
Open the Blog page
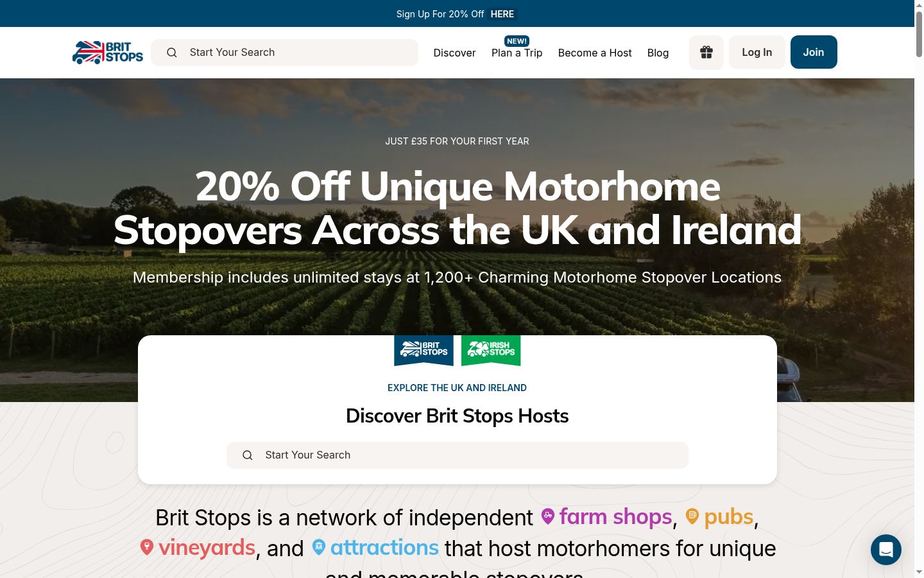tap(658, 53)
